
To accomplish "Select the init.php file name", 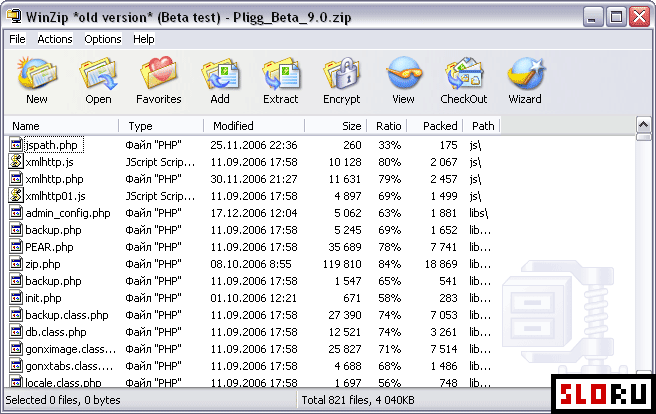I will point(43,298).
